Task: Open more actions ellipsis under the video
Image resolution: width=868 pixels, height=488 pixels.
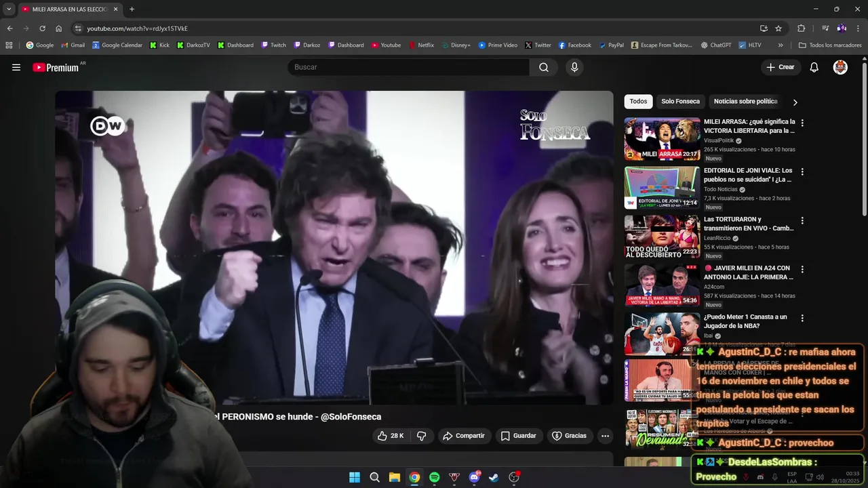Action: coord(606,436)
